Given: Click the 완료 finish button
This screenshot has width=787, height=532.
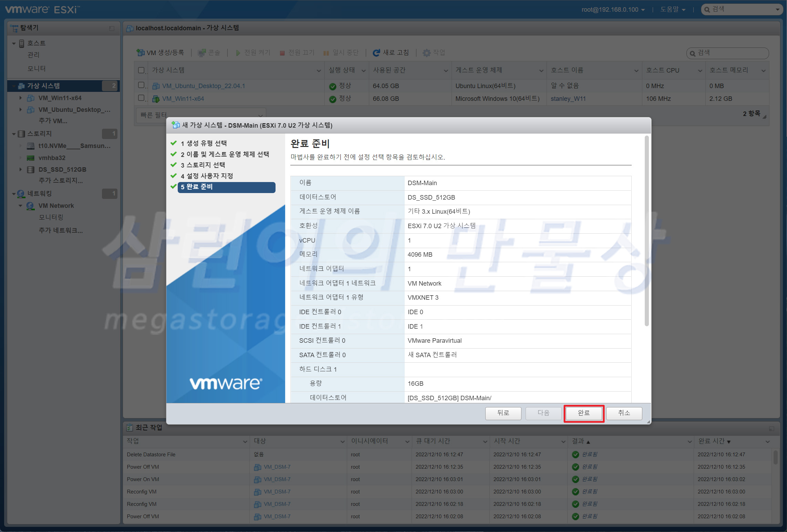Looking at the screenshot, I should click(x=583, y=413).
